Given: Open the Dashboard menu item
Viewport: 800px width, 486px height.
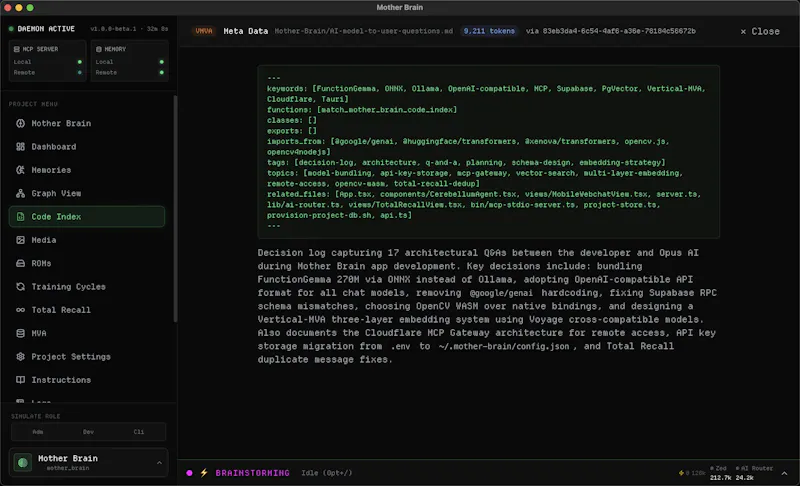Looking at the screenshot, I should pos(87,147).
